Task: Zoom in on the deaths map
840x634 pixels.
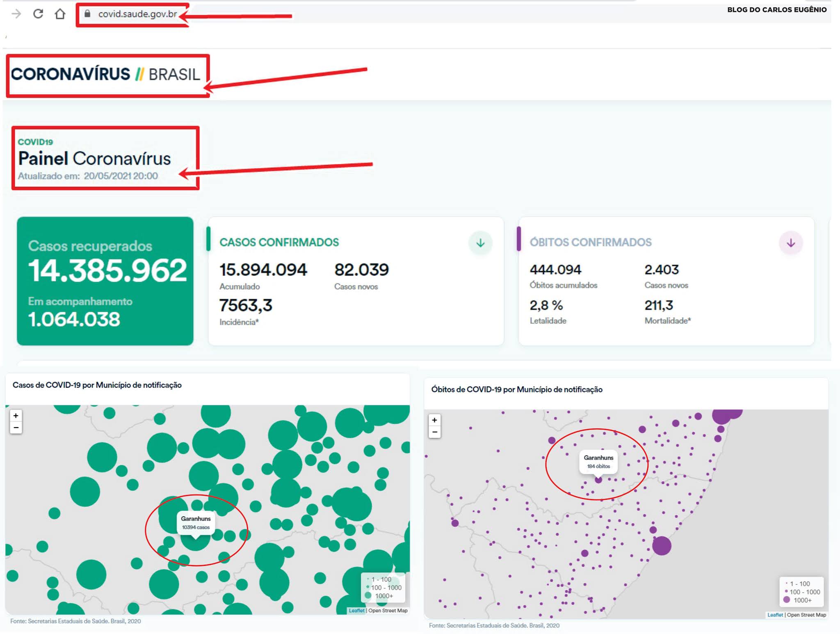Action: pyautogui.click(x=434, y=420)
